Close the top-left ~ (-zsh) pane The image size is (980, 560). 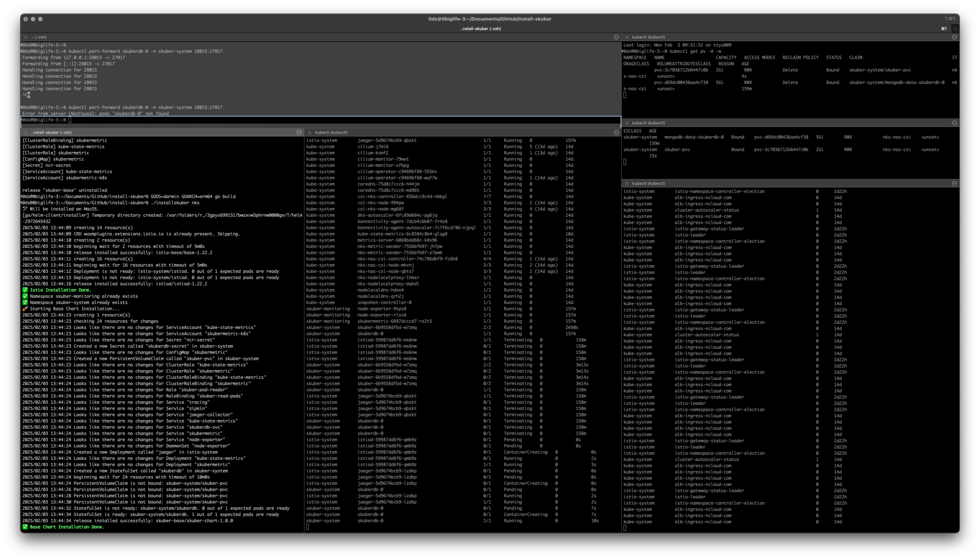pyautogui.click(x=26, y=37)
